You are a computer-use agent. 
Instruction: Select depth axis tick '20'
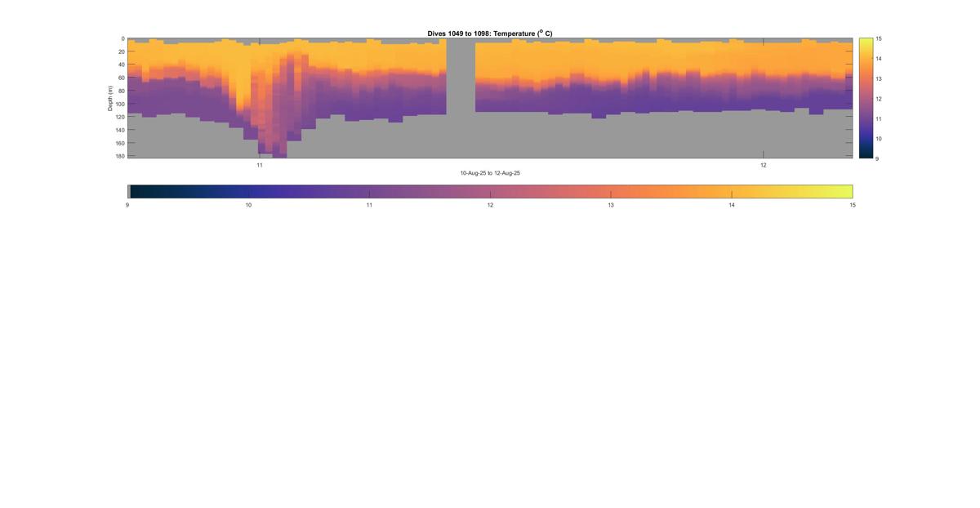coord(121,51)
